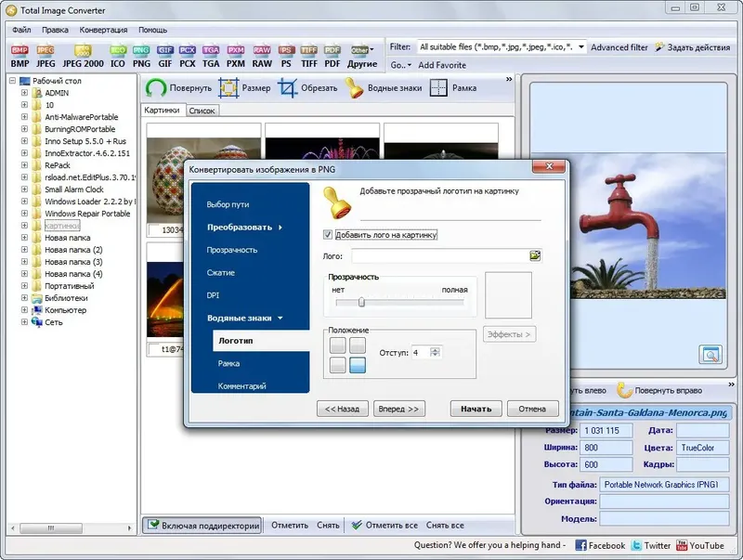Image resolution: width=743 pixels, height=560 pixels.
Task: Click the Вперед >> button
Action: pos(398,409)
